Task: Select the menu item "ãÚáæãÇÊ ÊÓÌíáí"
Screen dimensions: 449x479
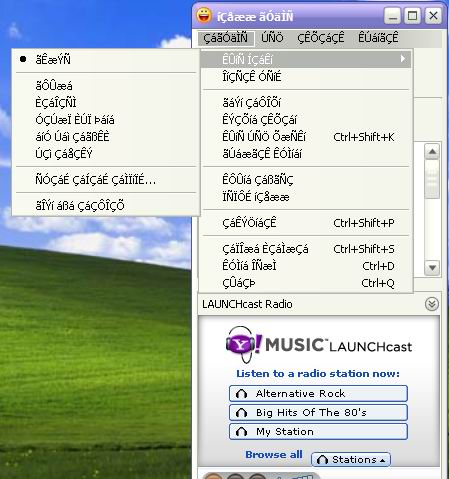Action: [x=306, y=154]
